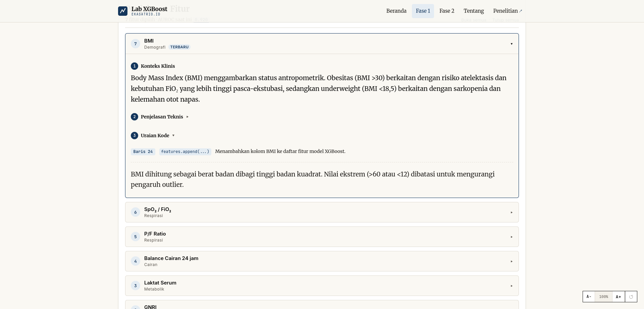Click the features.append(...) code chip
Screen dimensions: 644x309
pyautogui.click(x=185, y=152)
